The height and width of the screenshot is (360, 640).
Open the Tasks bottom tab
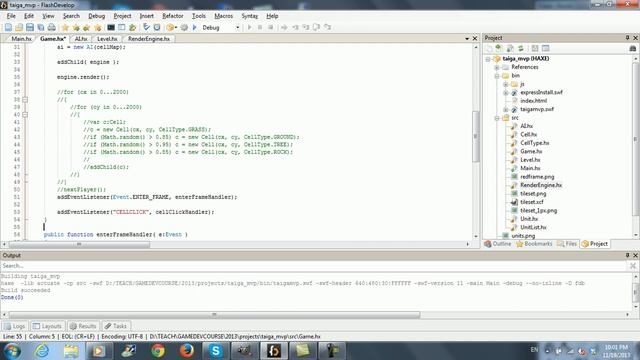116,326
